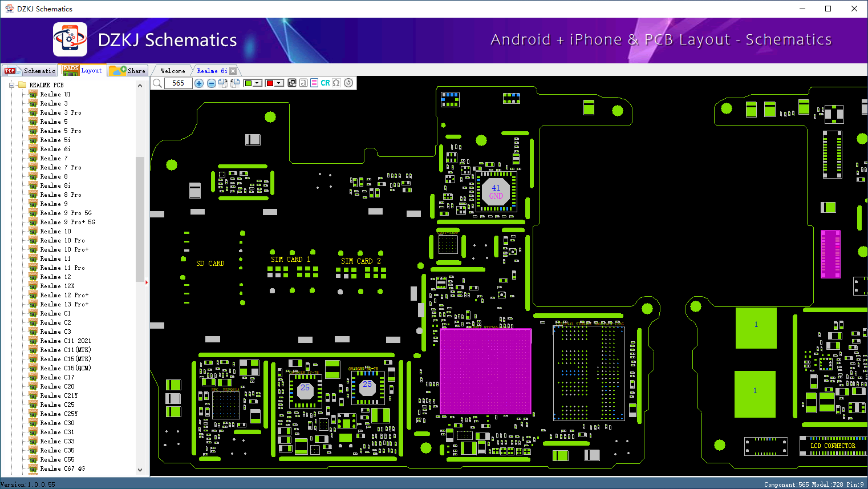Viewport: 868px width, 489px height.
Task: Open Realme 12X in the tree
Action: click(x=57, y=286)
